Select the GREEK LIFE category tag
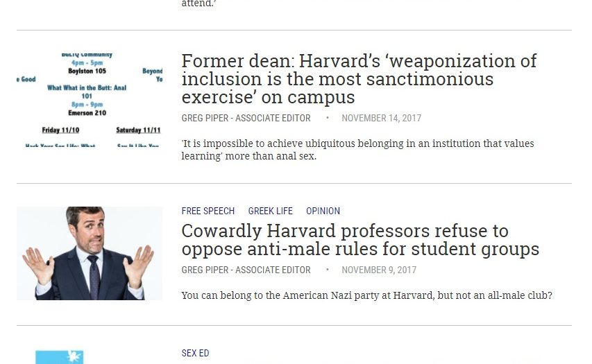The height and width of the screenshot is (364, 592). (x=271, y=211)
